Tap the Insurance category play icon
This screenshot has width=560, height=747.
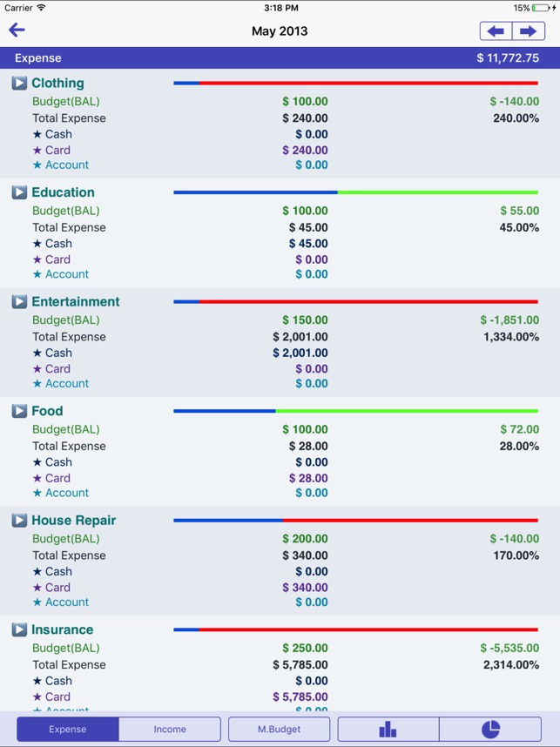point(19,629)
